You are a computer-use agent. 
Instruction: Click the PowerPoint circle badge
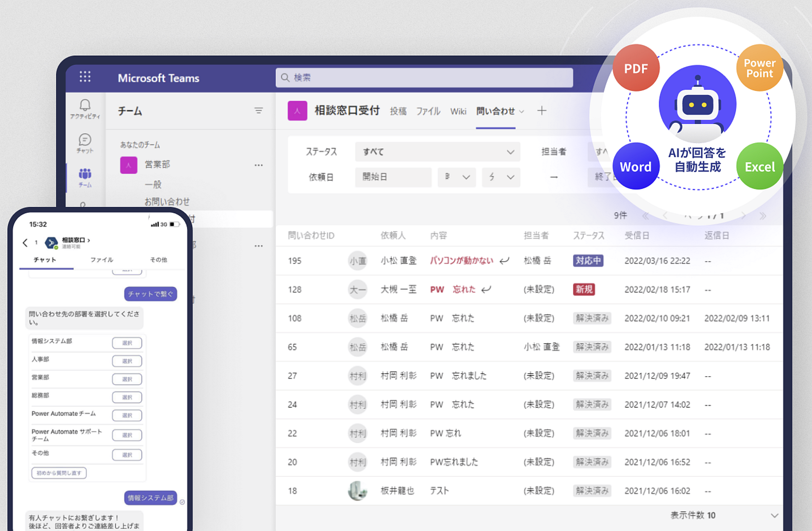759,68
